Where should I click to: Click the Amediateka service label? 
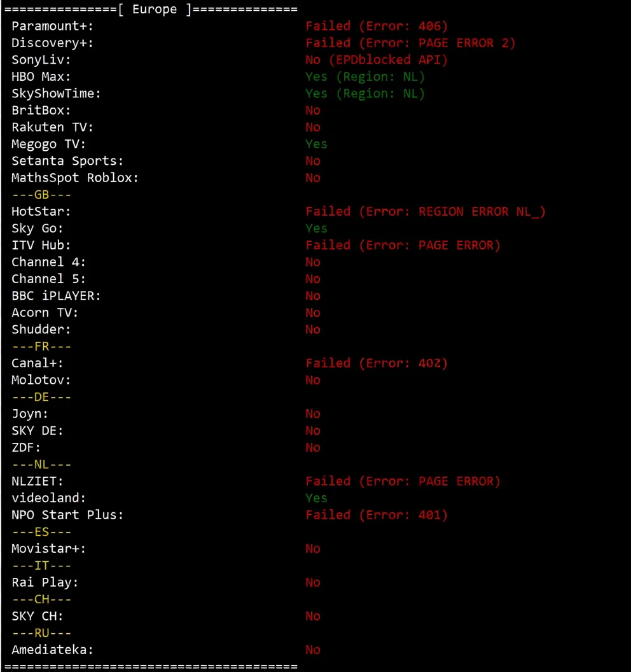tap(52, 650)
